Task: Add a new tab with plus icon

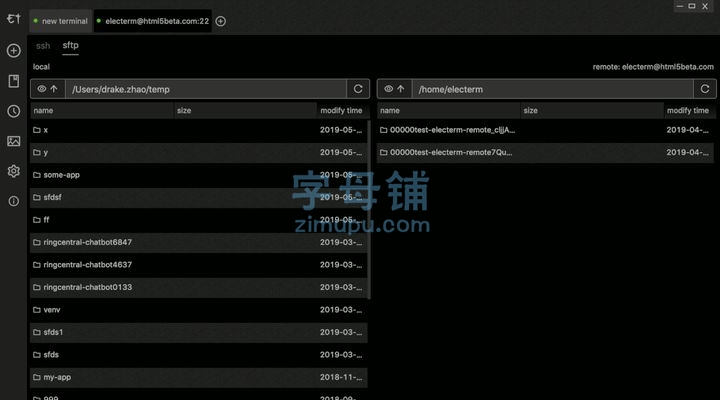Action: pos(221,21)
